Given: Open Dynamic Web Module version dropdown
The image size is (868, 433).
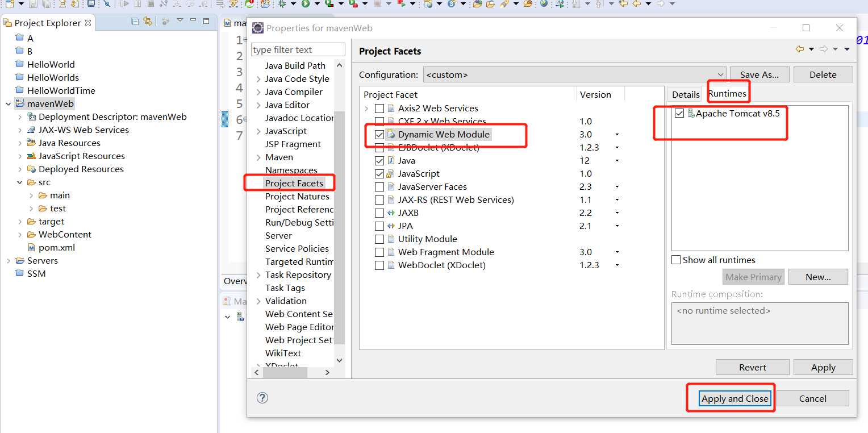Looking at the screenshot, I should [x=617, y=135].
